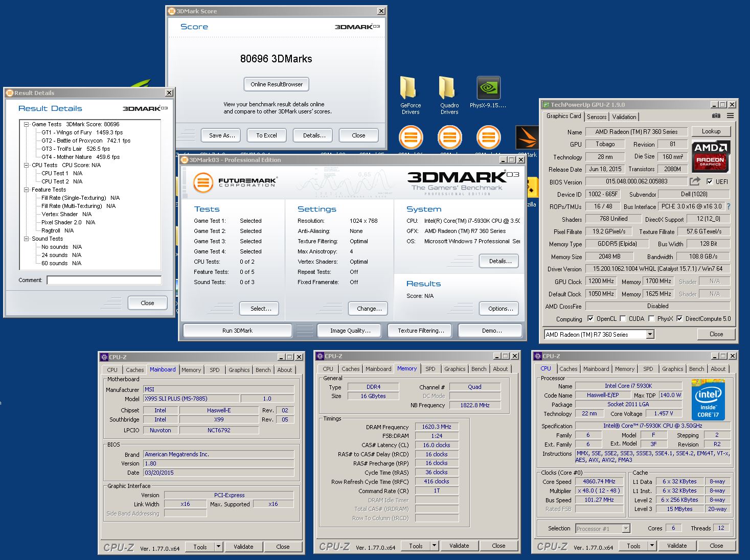The width and height of the screenshot is (750, 560).
Task: Click the GPU-Z title bar icon
Action: pos(546,105)
